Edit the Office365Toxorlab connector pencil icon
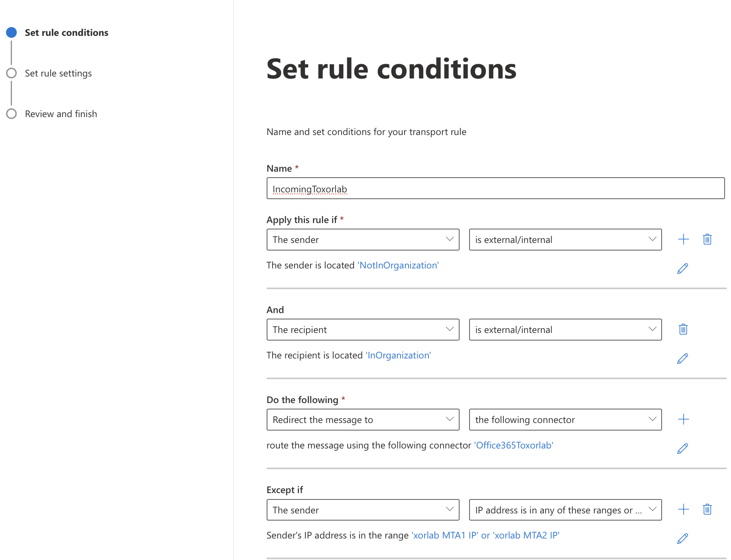The image size is (731, 560). 682,448
